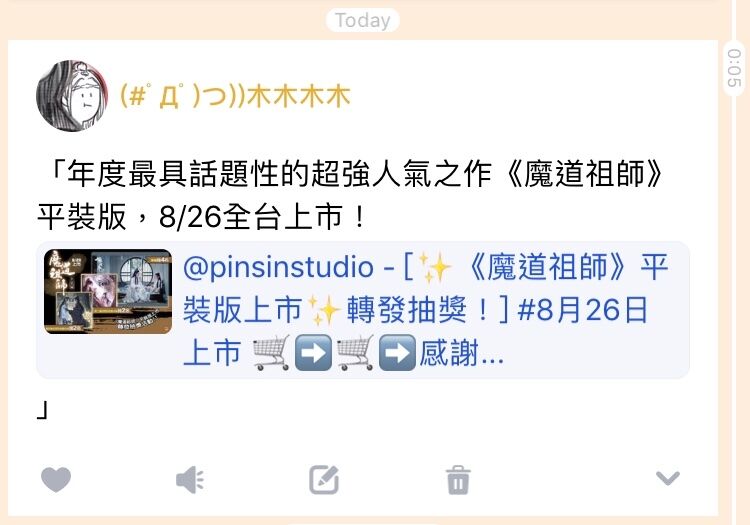The width and height of the screenshot is (750, 525).
Task: Select the 年度最具話題性 post text line
Action: [x=355, y=173]
